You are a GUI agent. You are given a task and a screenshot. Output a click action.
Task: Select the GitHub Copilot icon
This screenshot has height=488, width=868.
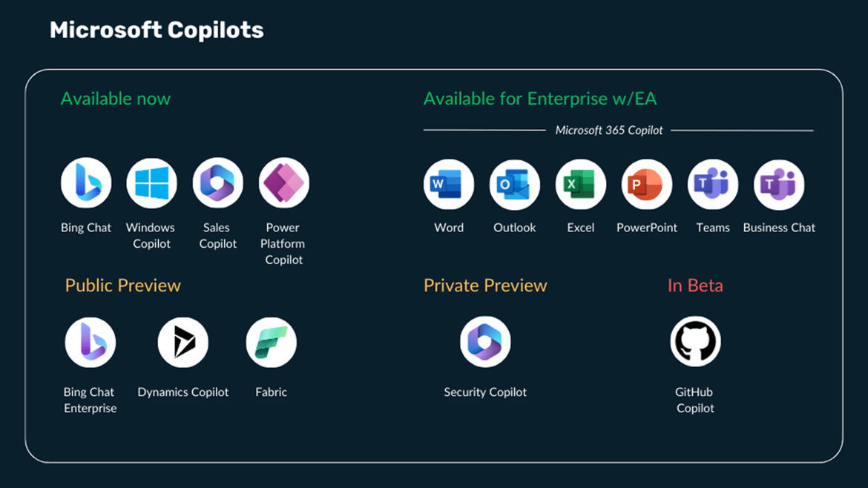click(695, 342)
